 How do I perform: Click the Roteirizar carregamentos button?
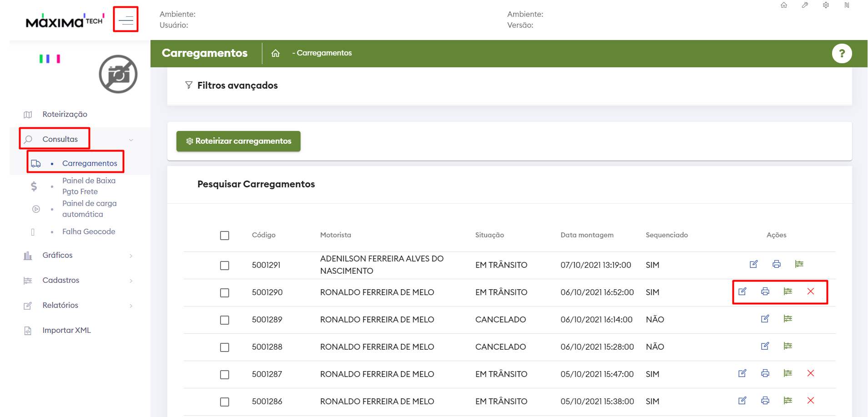[238, 141]
